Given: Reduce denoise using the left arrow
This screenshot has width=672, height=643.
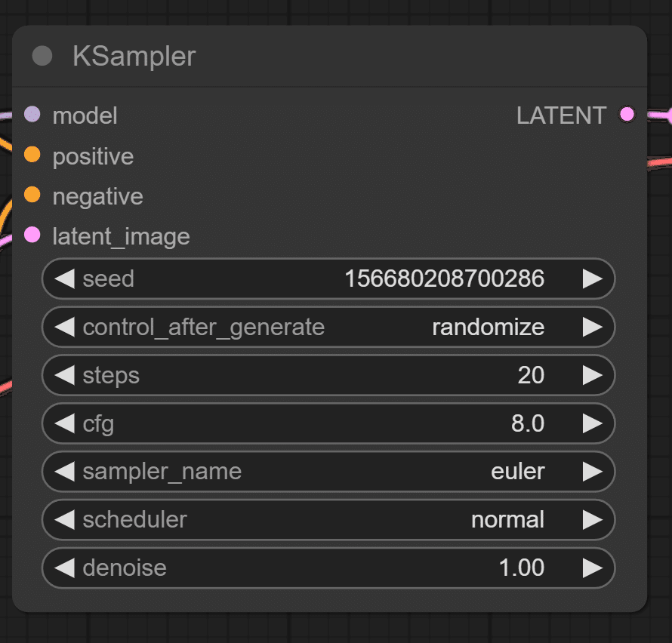Looking at the screenshot, I should point(65,568).
